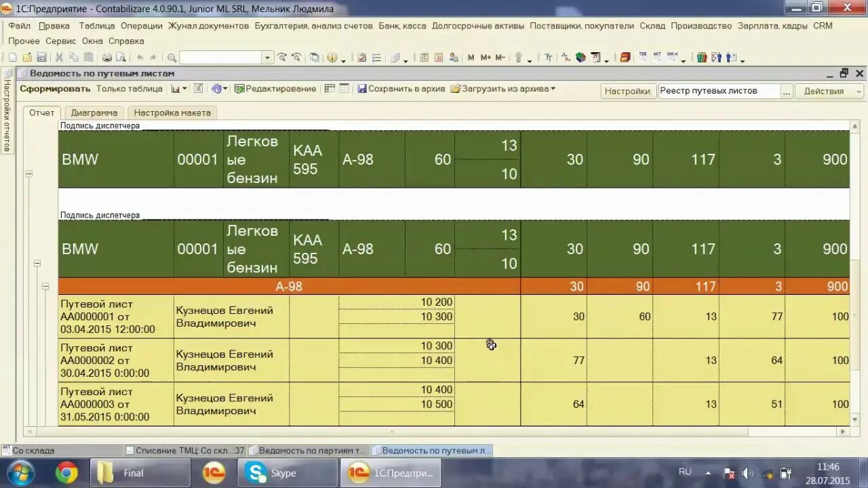This screenshot has height=488, width=868.
Task: Click the M- memory subtract button
Action: 500,58
